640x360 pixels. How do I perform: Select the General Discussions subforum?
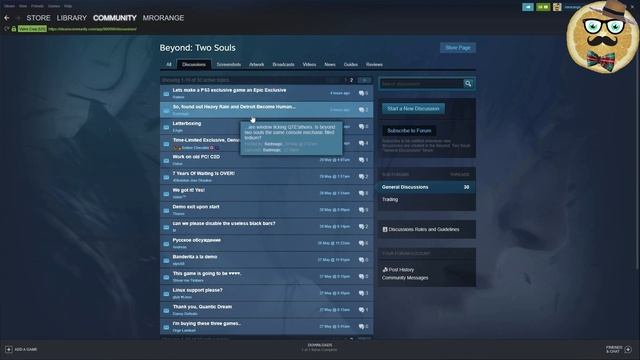tap(427, 187)
